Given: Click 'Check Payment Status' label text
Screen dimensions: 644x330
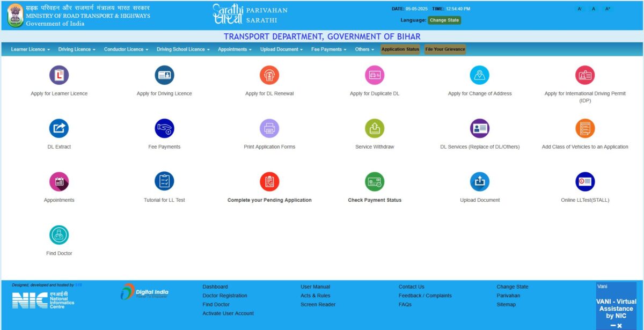Looking at the screenshot, I should [375, 200].
